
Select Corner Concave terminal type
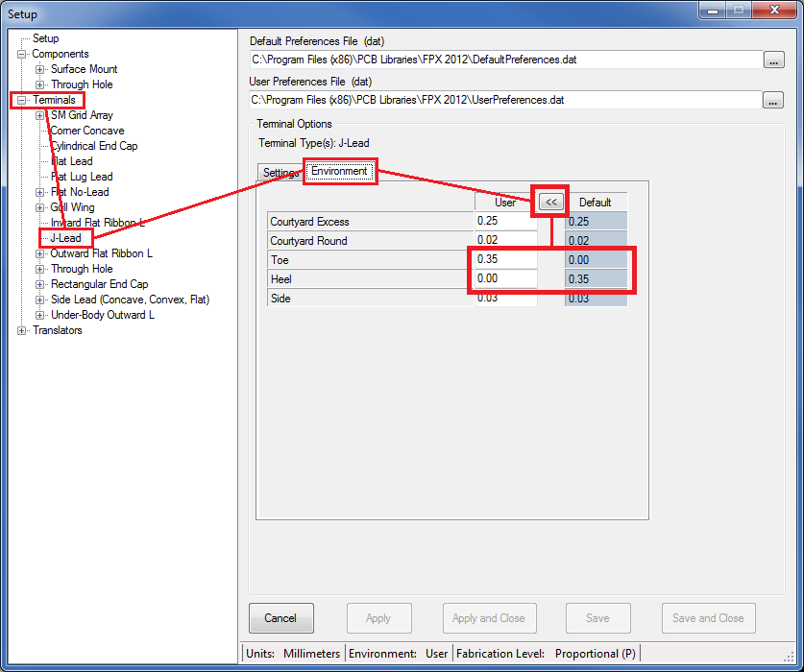pyautogui.click(x=87, y=131)
